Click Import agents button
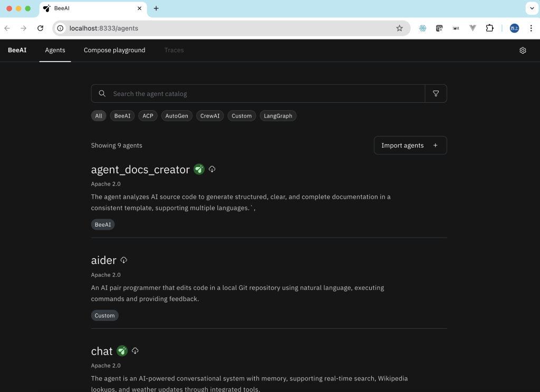The width and height of the screenshot is (540, 392). pyautogui.click(x=410, y=145)
